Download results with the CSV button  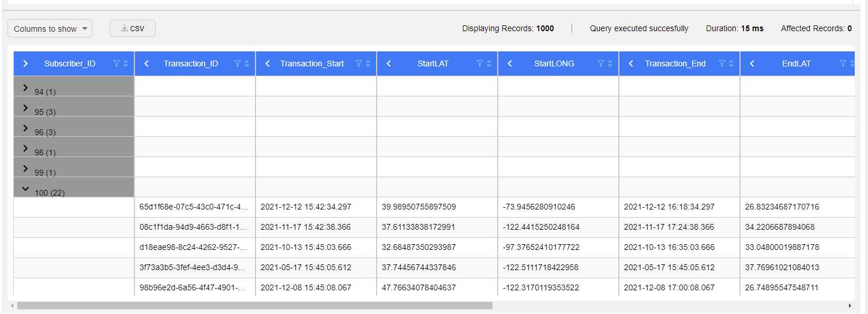pos(133,29)
